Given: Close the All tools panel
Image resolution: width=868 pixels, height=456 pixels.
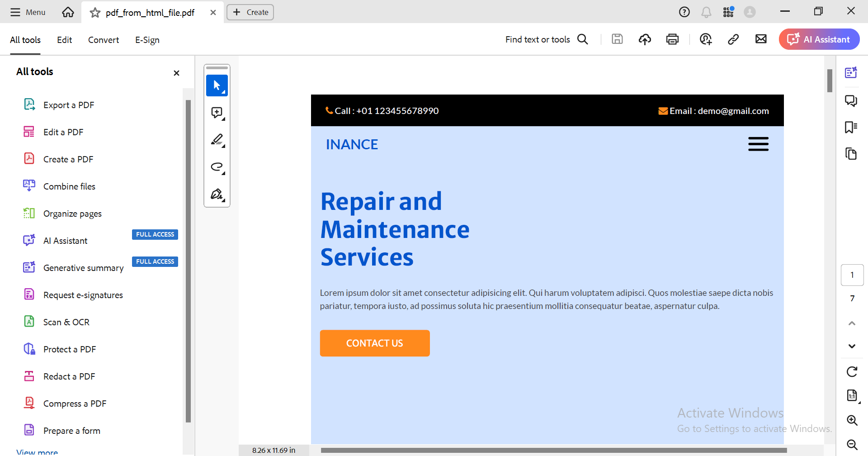Looking at the screenshot, I should tap(176, 73).
